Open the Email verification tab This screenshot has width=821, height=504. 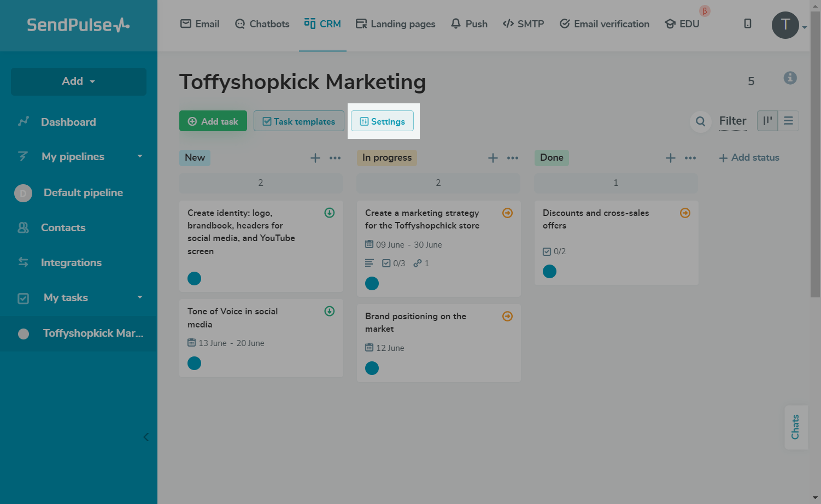coord(605,24)
